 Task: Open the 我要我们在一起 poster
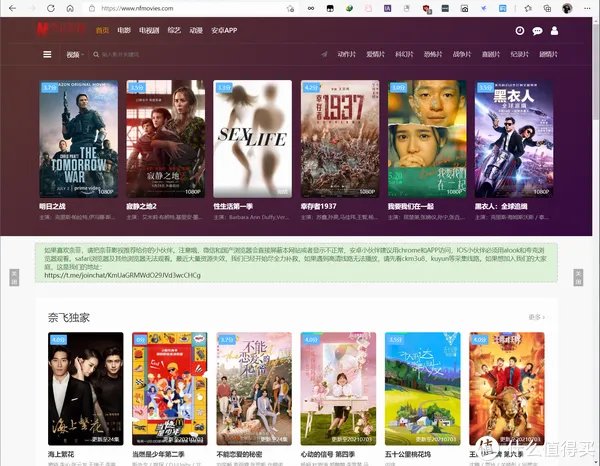tap(427, 139)
